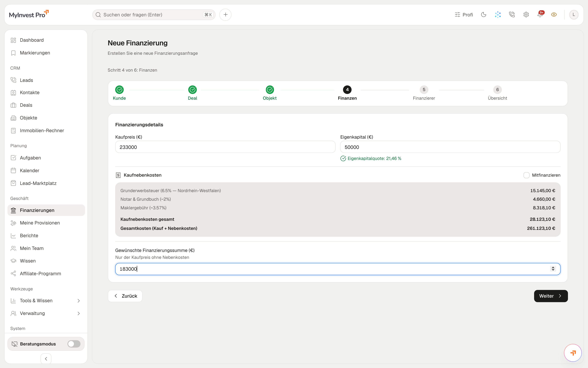Screen dimensions: 588x368
Task: Click the search box Suchen oder fragen
Action: (154, 15)
